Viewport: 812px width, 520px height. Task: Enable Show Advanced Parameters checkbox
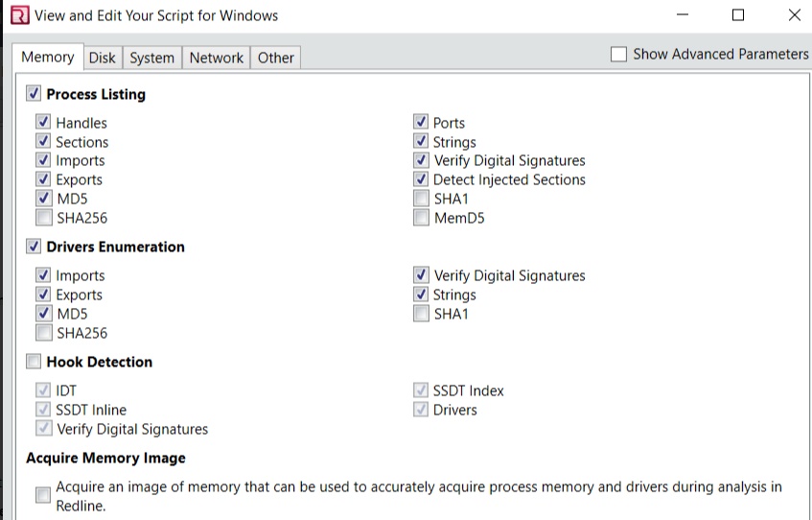point(618,54)
